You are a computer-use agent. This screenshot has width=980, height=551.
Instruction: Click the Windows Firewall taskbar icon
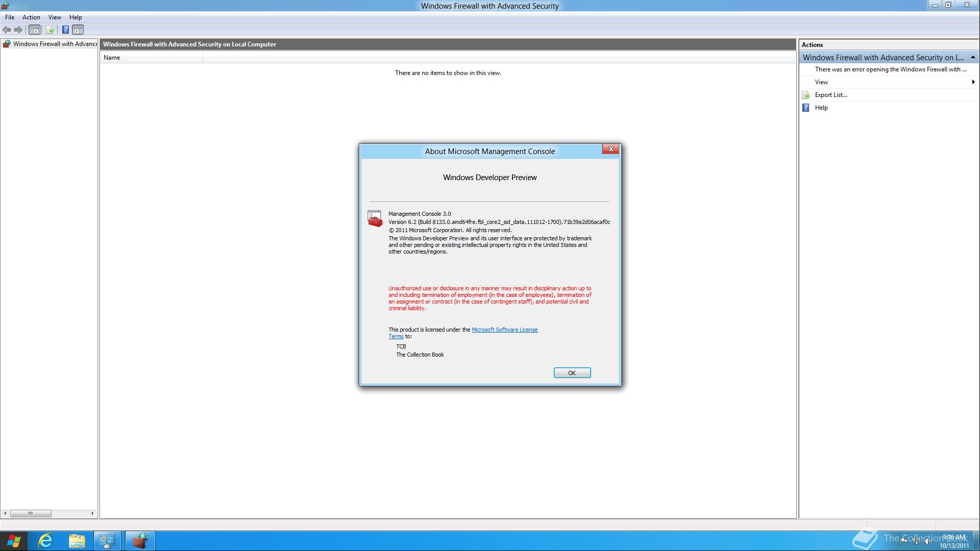140,541
